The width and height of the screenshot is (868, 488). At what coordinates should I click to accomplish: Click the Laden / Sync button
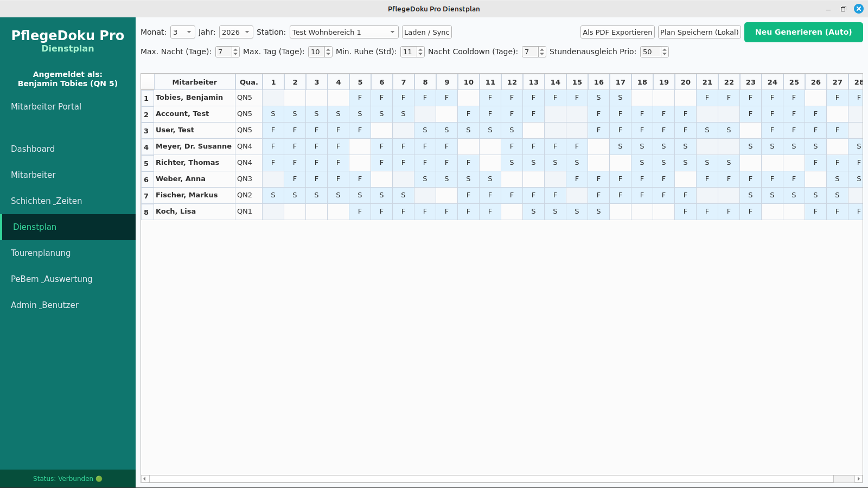tap(426, 33)
